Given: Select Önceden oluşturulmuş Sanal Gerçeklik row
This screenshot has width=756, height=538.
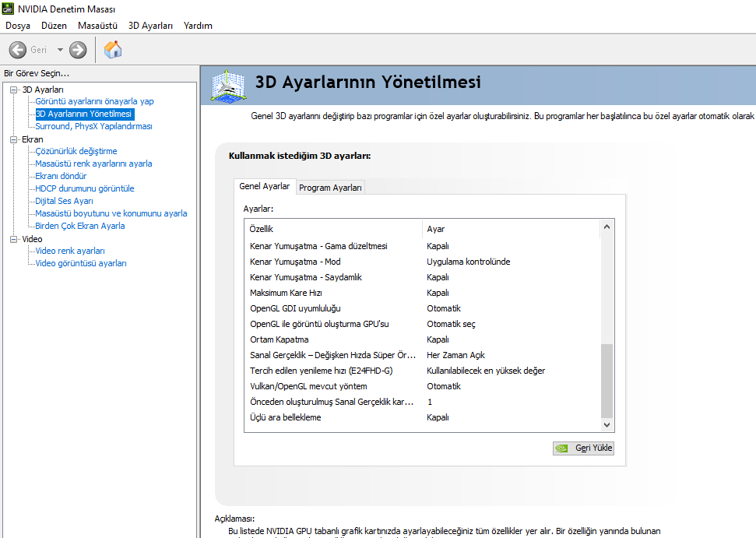Looking at the screenshot, I should [423, 402].
